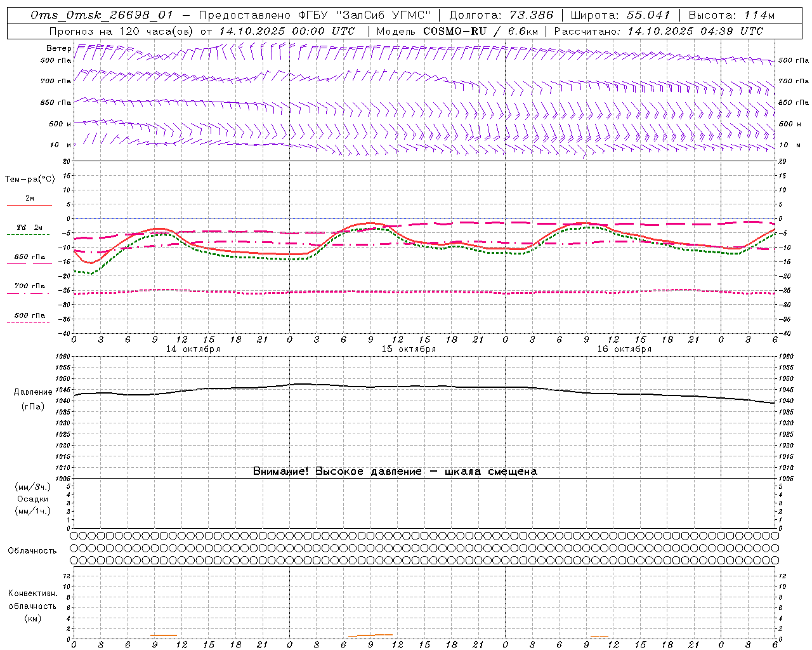The width and height of the screenshot is (812, 650).
Task: Click the 500 гПа temperature legend entry
Action: click(x=30, y=315)
